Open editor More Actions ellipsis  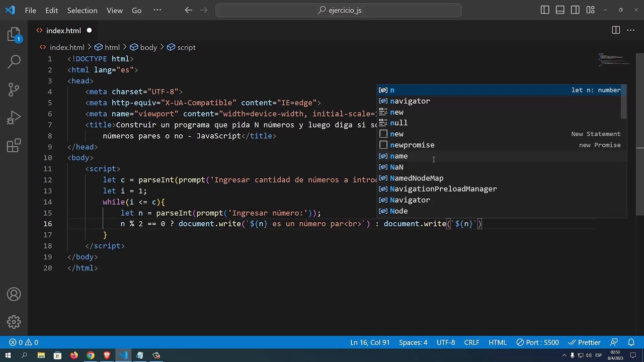point(630,30)
